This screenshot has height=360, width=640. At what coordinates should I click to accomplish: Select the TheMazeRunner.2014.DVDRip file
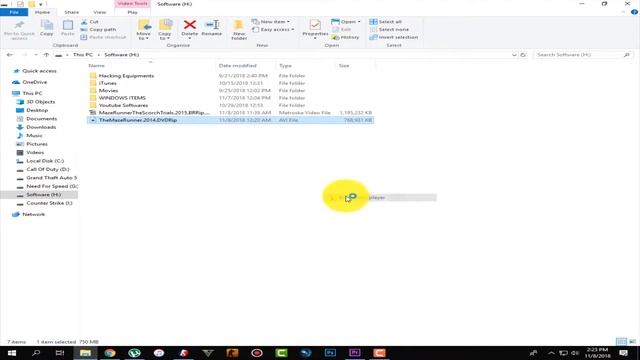(138, 120)
